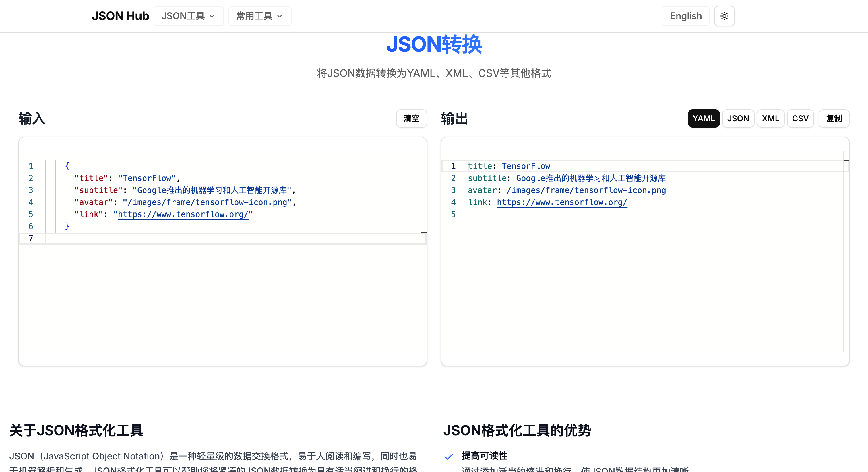The height and width of the screenshot is (472, 868).
Task: Clear input with the 清空 button
Action: coord(411,118)
